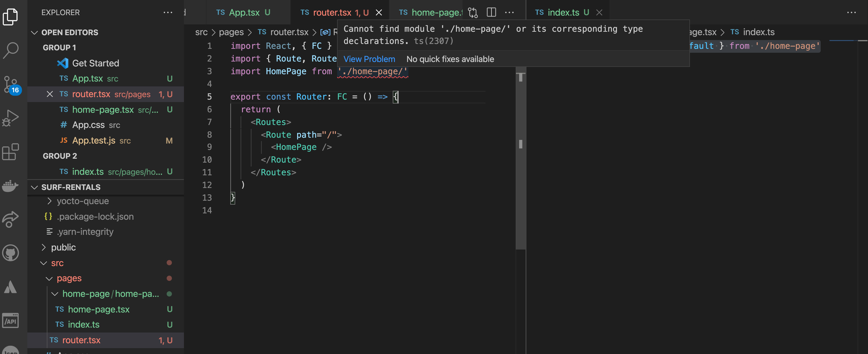868x354 pixels.
Task: Open the Run and Debug view
Action: pos(10,118)
